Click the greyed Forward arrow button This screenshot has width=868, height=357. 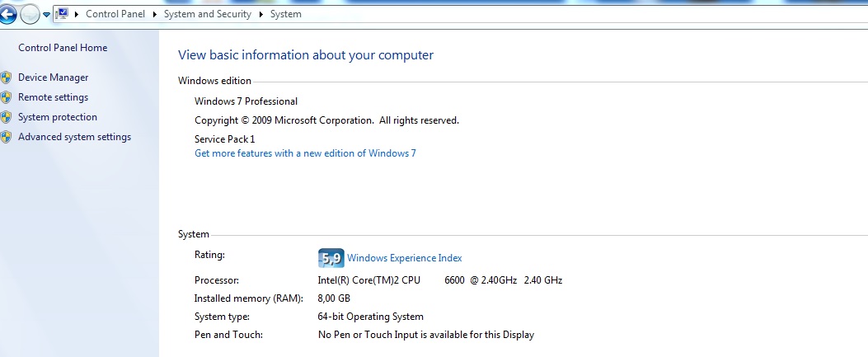click(30, 14)
